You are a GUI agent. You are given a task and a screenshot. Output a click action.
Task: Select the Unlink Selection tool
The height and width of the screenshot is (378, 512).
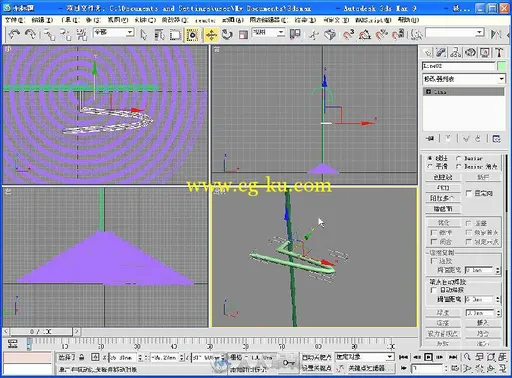pyautogui.click(x=65, y=34)
